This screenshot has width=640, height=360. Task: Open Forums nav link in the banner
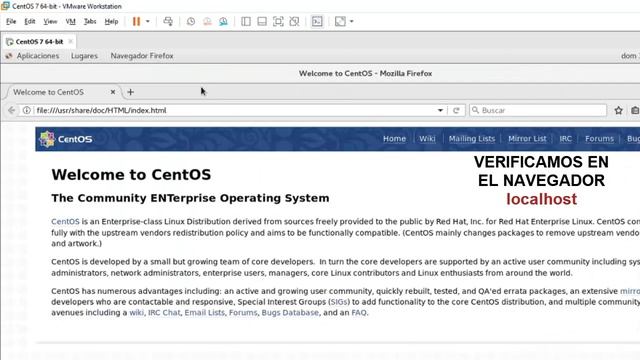pos(599,139)
